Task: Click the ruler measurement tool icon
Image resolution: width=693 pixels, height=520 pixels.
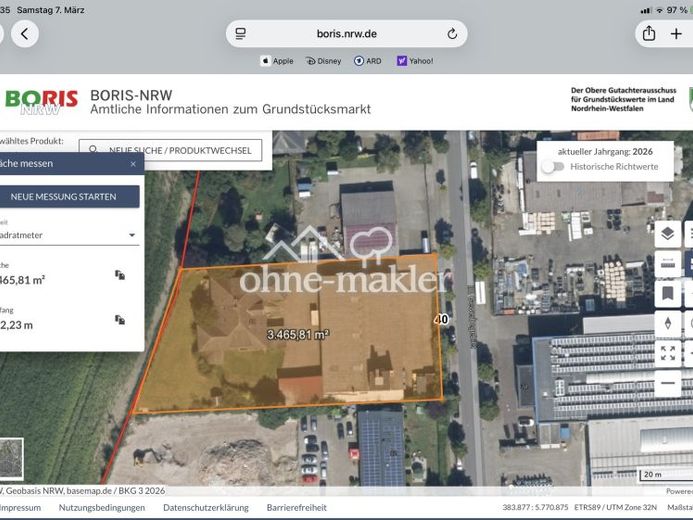Action: tap(667, 264)
